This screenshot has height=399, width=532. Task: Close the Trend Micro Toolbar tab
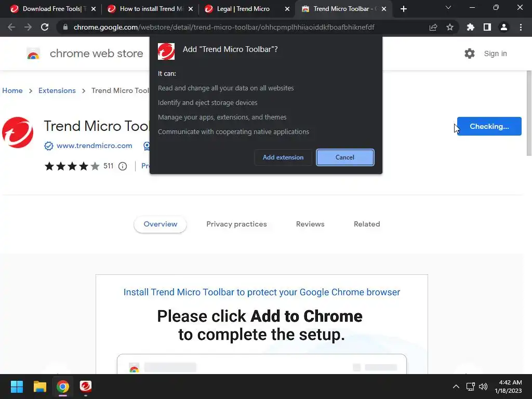(384, 9)
